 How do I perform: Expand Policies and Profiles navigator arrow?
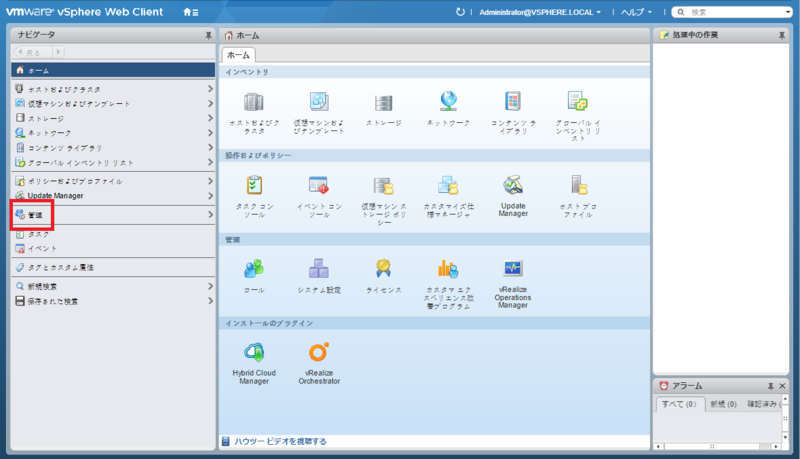click(x=210, y=181)
